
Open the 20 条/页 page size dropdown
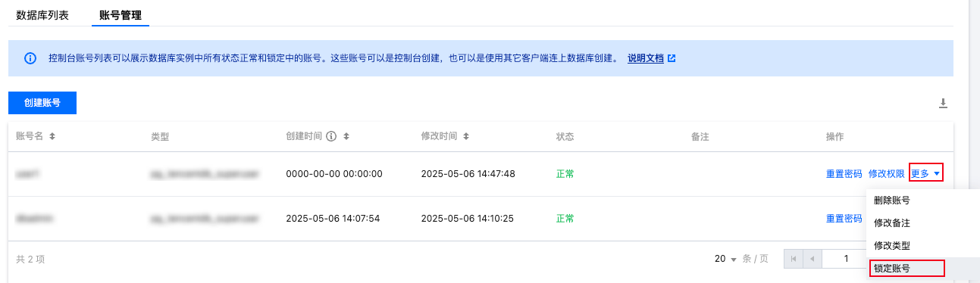click(x=725, y=259)
